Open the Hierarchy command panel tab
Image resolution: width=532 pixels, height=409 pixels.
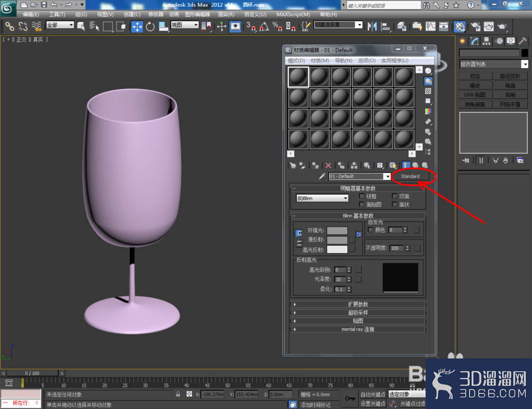click(x=487, y=41)
